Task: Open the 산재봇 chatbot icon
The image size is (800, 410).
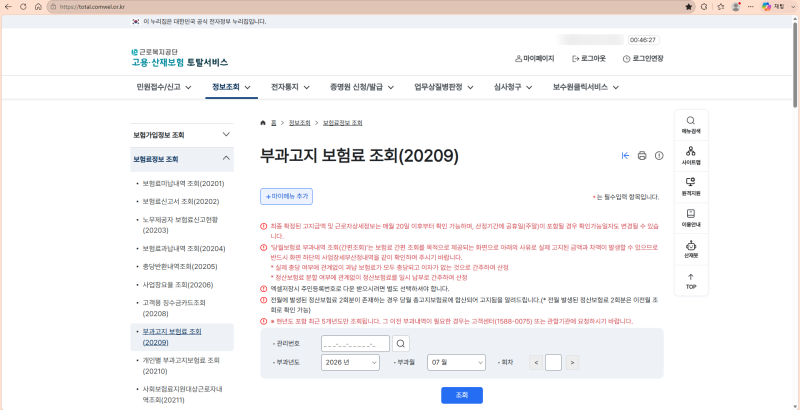Action: coord(691,249)
